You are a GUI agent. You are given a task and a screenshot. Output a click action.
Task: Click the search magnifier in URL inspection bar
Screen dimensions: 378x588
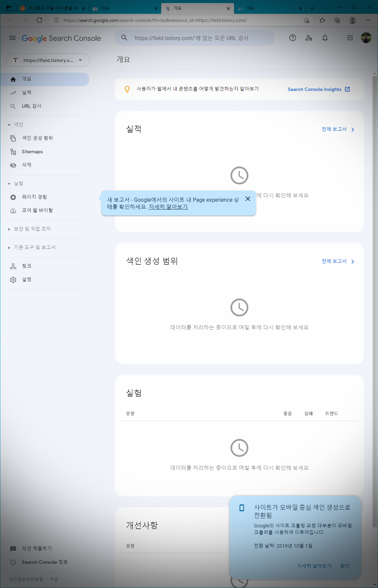coord(124,38)
